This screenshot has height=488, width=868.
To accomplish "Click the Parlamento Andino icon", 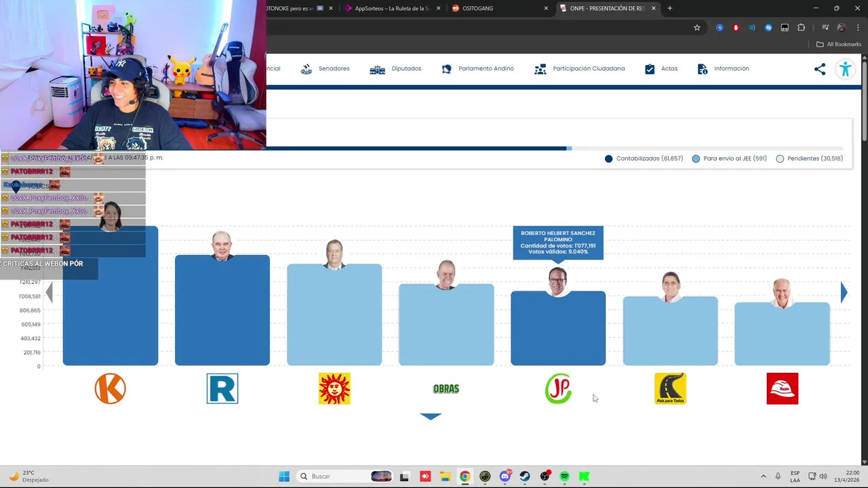I will pyautogui.click(x=446, y=69).
